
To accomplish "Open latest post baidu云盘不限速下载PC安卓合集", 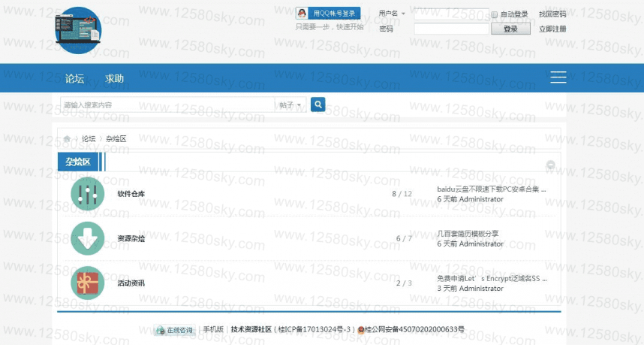I will [x=491, y=189].
